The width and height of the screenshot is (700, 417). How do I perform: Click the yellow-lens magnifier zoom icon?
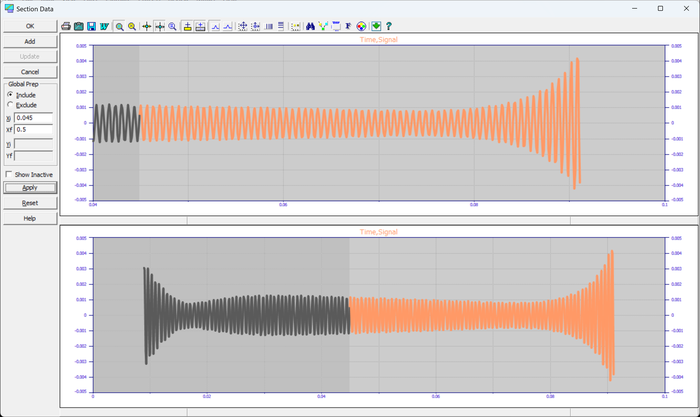coord(132,26)
